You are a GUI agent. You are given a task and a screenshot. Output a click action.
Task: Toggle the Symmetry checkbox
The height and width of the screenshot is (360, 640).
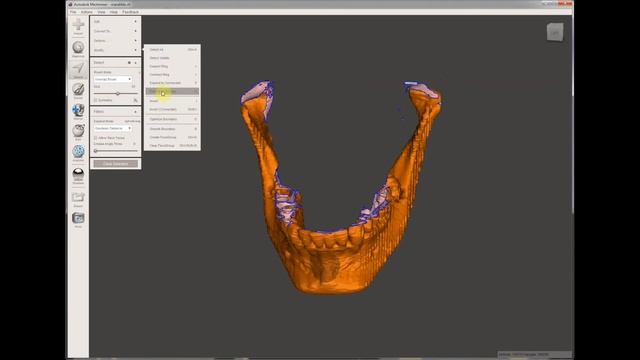[96, 100]
